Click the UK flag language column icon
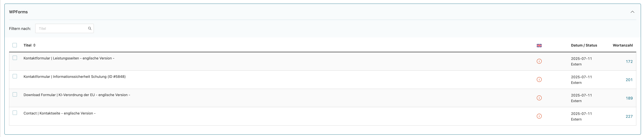 coord(539,46)
